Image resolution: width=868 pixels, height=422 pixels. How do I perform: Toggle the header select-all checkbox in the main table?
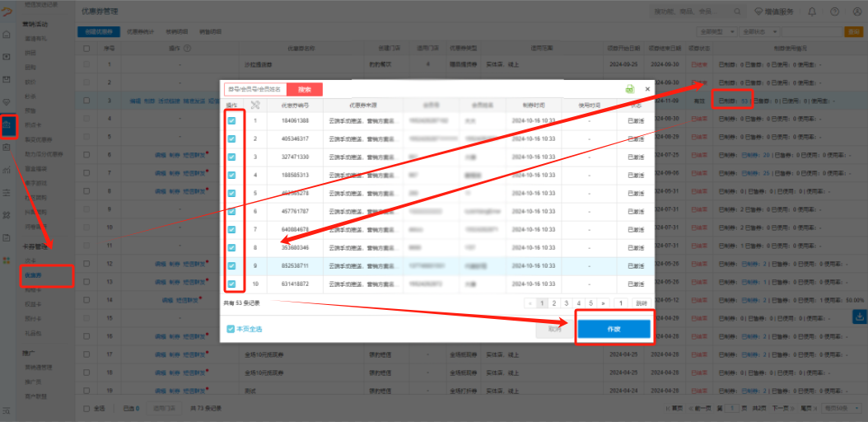tap(86, 48)
